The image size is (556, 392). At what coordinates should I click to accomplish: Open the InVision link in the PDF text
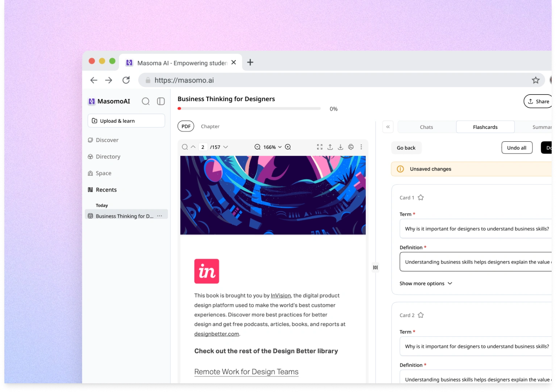click(x=281, y=296)
